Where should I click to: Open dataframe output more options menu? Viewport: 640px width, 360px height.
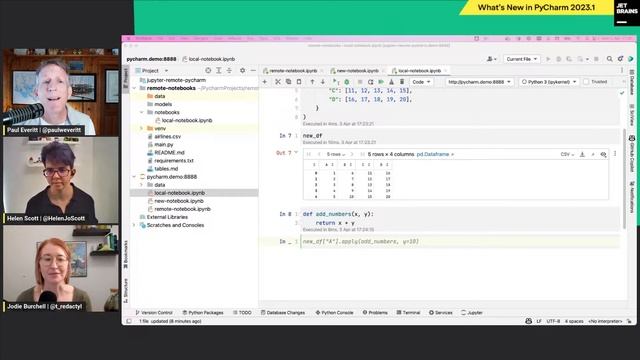coord(615,154)
